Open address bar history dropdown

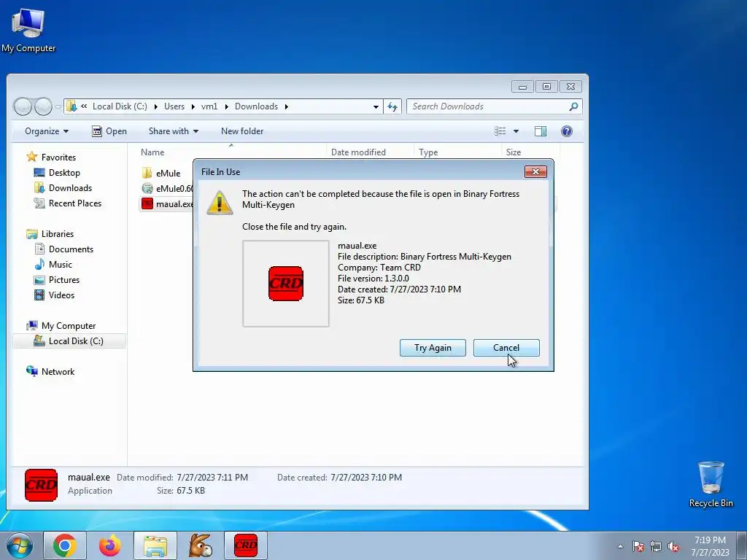376,106
